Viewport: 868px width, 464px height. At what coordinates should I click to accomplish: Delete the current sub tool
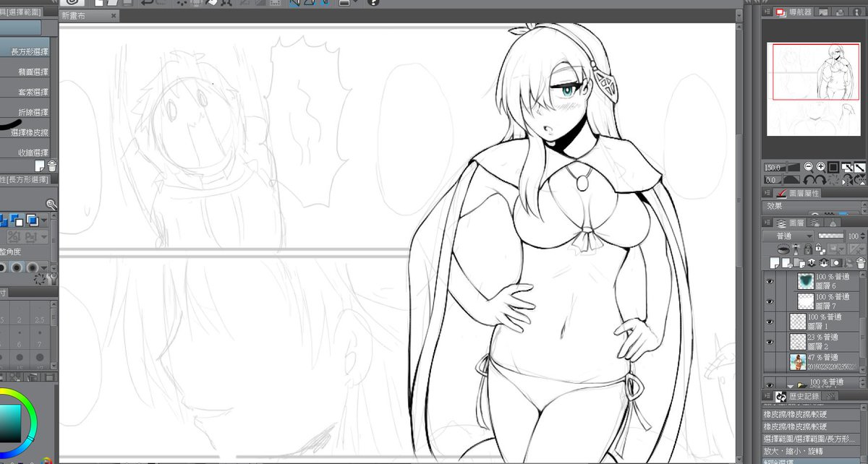tap(51, 166)
